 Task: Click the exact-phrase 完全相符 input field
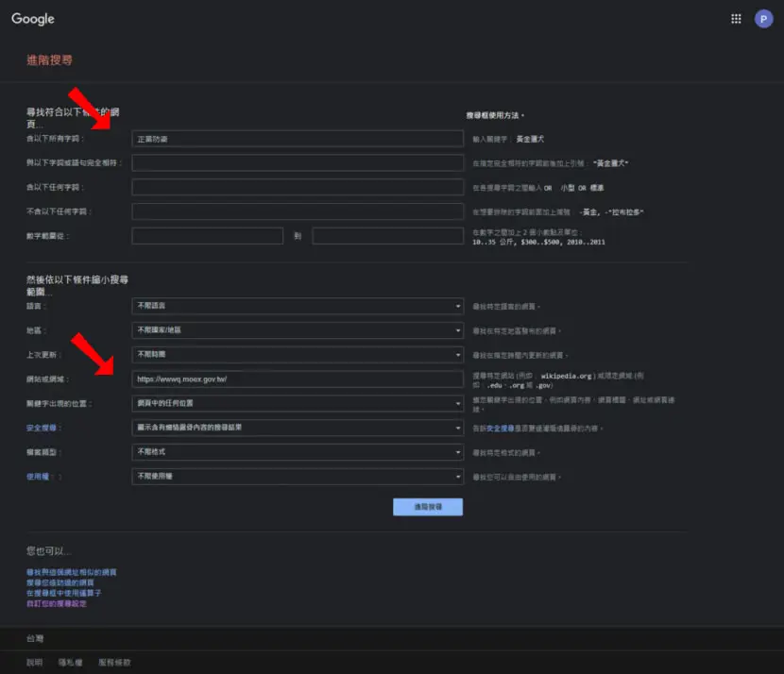pyautogui.click(x=298, y=163)
